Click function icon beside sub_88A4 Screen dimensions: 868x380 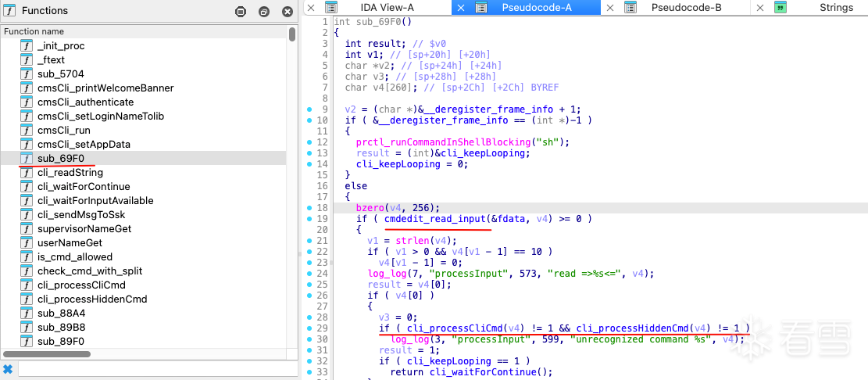[x=26, y=313]
